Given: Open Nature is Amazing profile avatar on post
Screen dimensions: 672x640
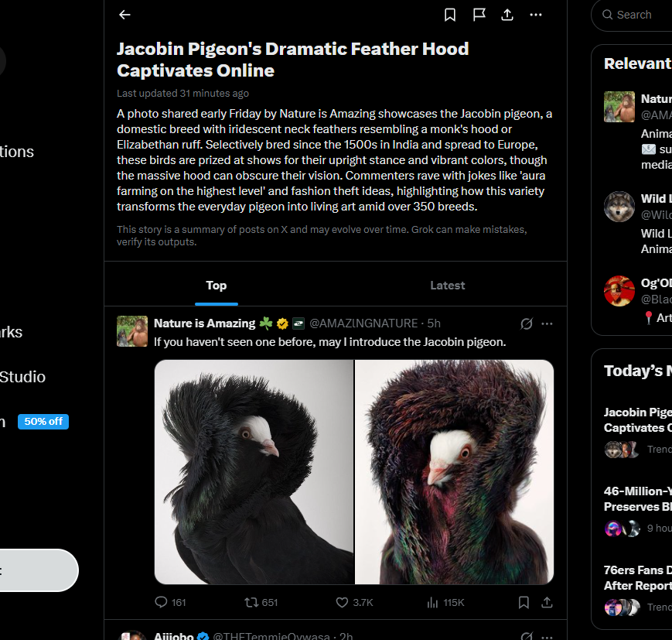Looking at the screenshot, I should pyautogui.click(x=132, y=331).
